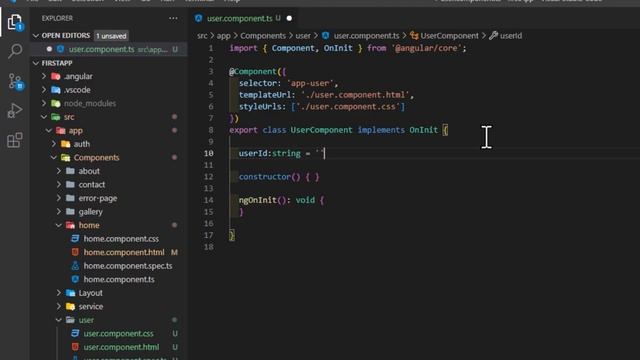Image resolution: width=640 pixels, height=360 pixels.
Task: Open the Explorer view in activity bar
Action: [x=15, y=22]
